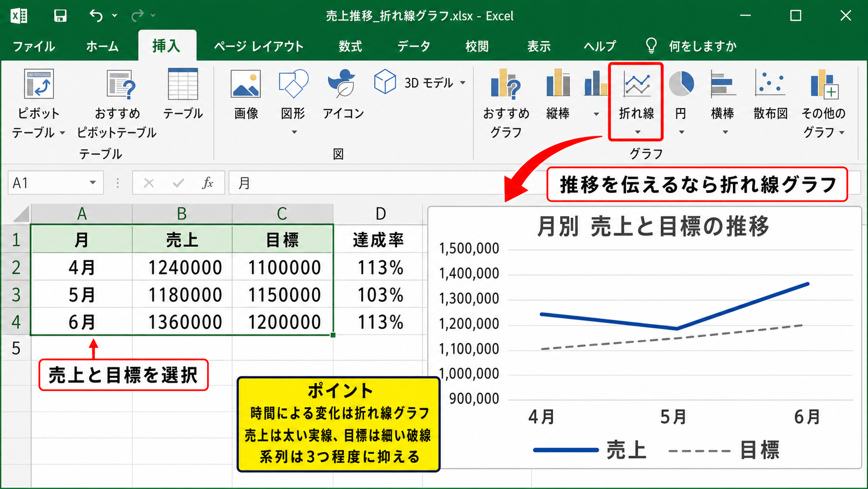
Task: Switch to the ホーム tab
Action: point(102,46)
